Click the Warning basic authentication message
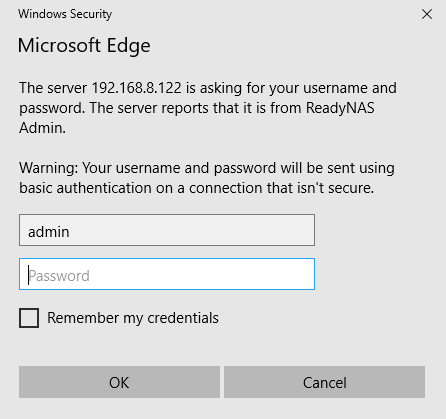Image resolution: width=446 pixels, height=419 pixels. coord(207,178)
